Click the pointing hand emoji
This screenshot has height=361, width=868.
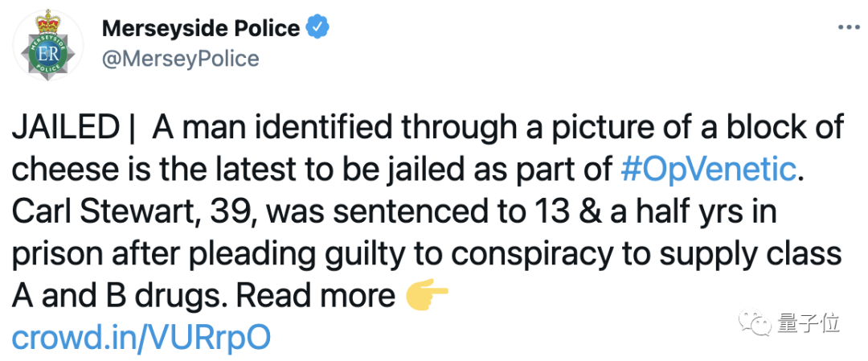point(426,295)
